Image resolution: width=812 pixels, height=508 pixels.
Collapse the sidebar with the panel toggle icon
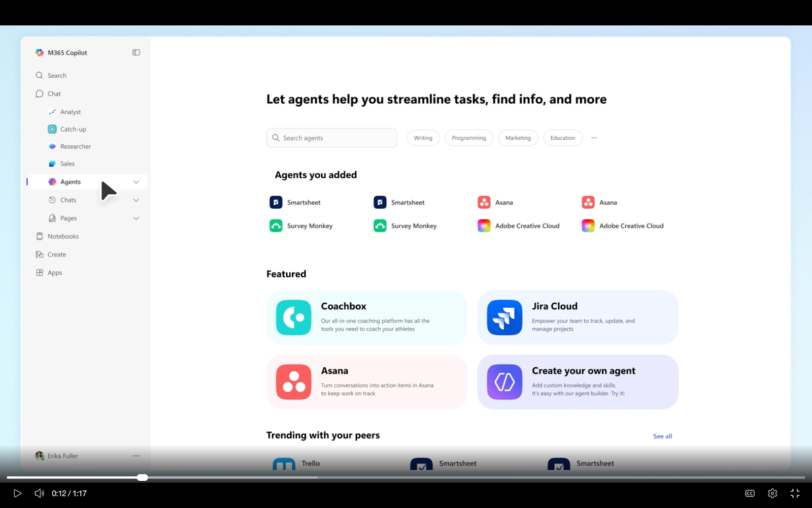[136, 53]
